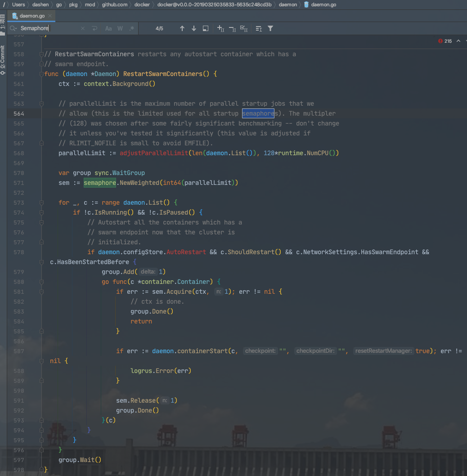Open search history dropdown magnifier
This screenshot has height=476, width=467.
[13, 28]
